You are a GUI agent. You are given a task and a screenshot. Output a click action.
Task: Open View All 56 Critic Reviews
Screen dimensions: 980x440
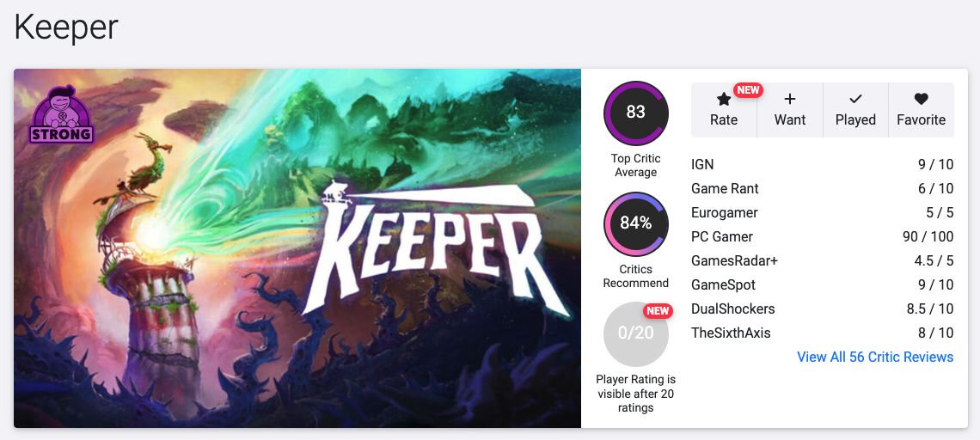click(x=875, y=357)
